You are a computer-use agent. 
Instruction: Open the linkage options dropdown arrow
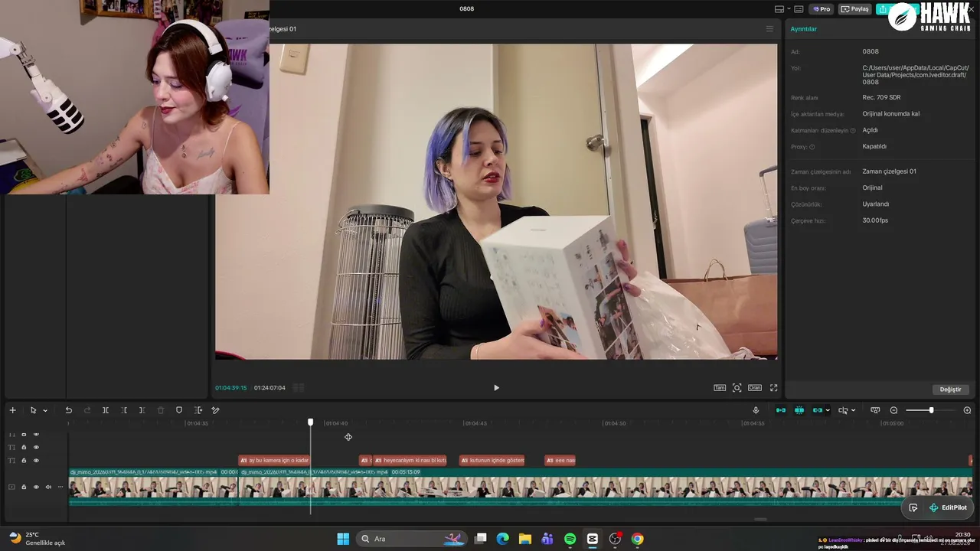pyautogui.click(x=828, y=411)
